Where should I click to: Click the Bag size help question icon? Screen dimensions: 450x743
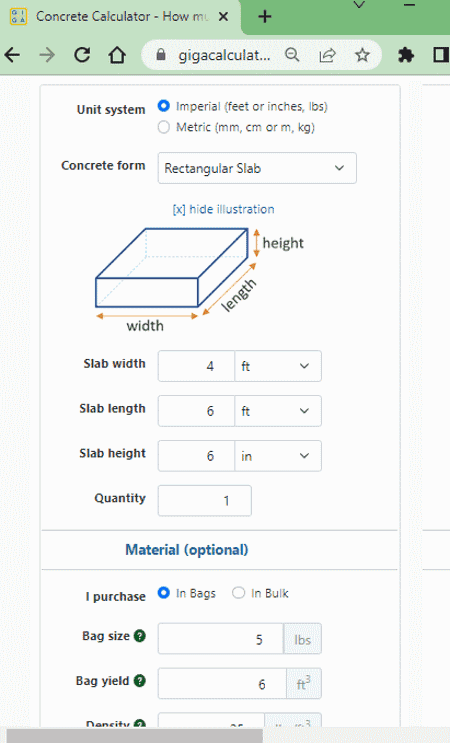(x=140, y=636)
